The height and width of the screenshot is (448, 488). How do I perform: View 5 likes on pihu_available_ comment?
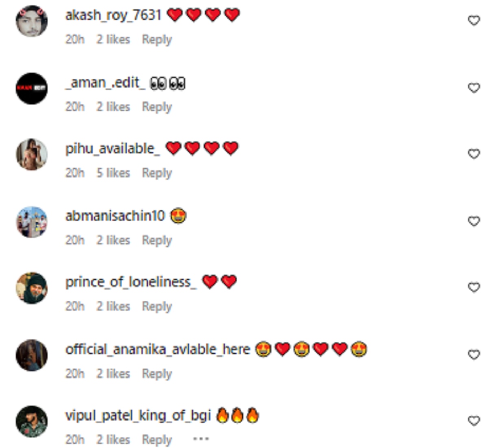113,173
